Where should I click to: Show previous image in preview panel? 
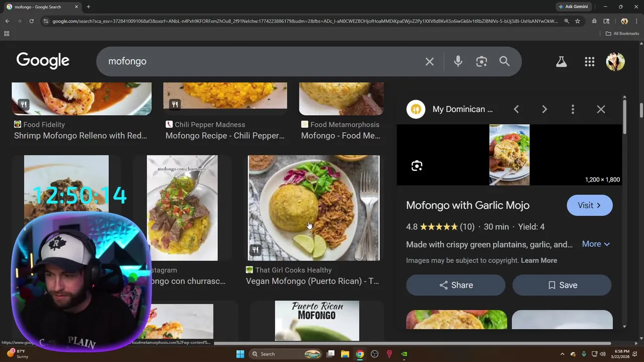(516, 109)
